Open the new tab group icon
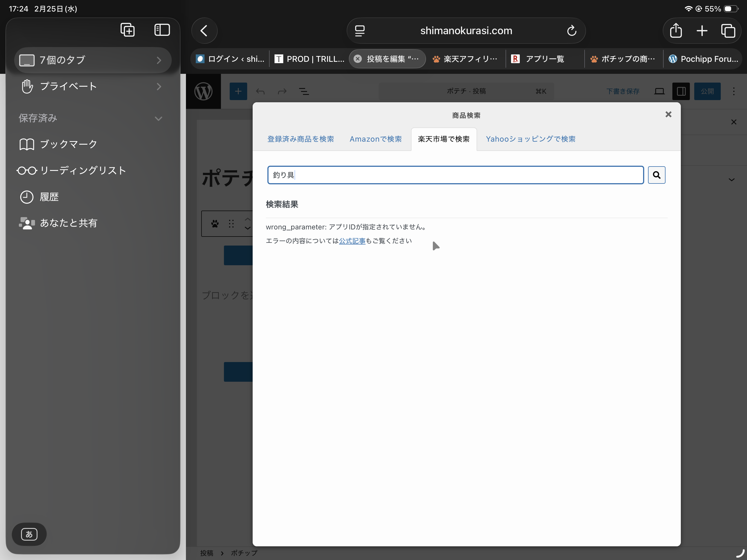 pos(128,30)
